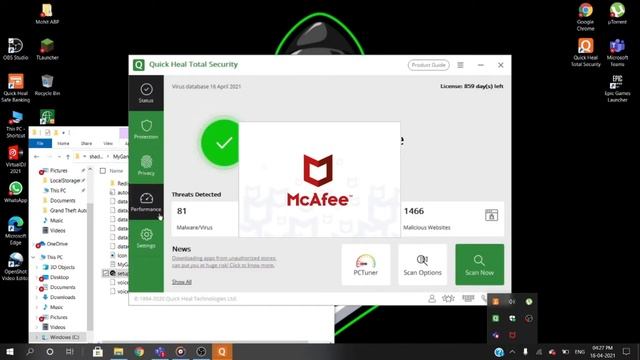Open the Status section in Quick Heal

click(x=146, y=93)
